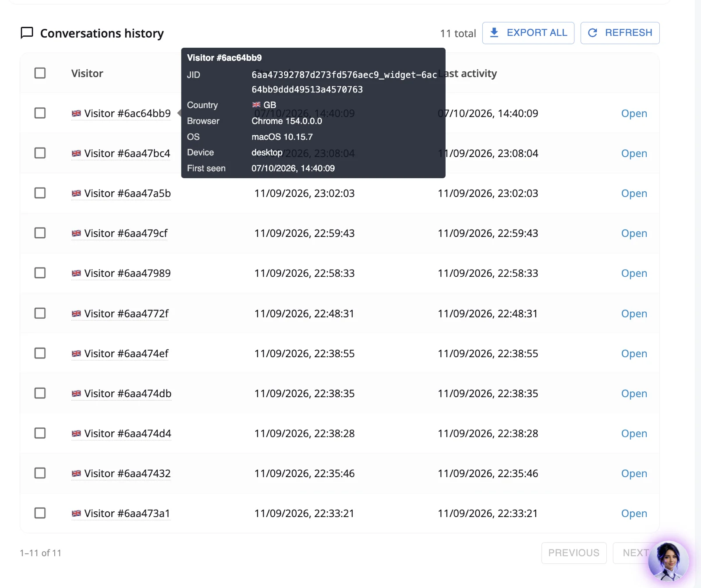Refresh the conversations list
Screen dimensions: 701x588
[620, 33]
